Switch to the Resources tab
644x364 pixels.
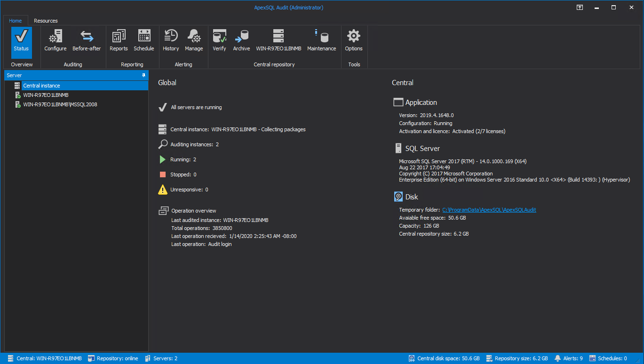tap(45, 21)
